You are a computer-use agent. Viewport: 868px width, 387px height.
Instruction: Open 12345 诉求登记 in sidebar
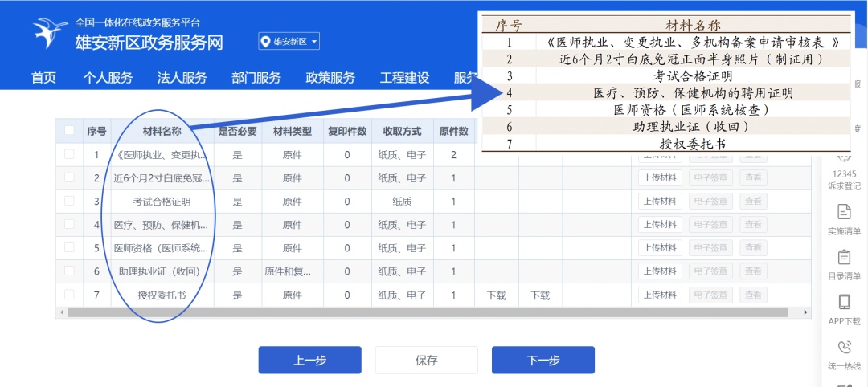click(844, 180)
